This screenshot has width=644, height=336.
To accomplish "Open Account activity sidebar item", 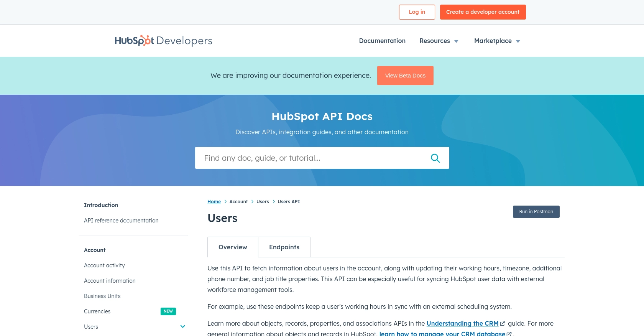I will pos(104,265).
